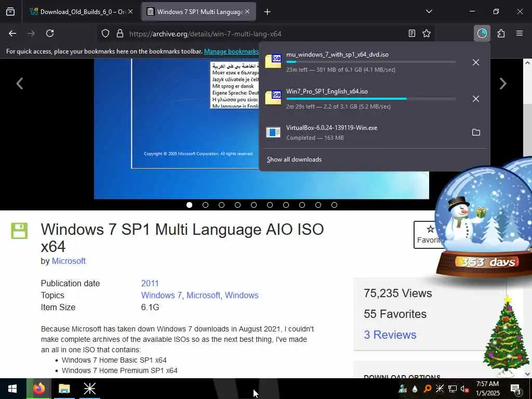Go to previous carousel image
The image size is (532, 399).
tap(20, 84)
